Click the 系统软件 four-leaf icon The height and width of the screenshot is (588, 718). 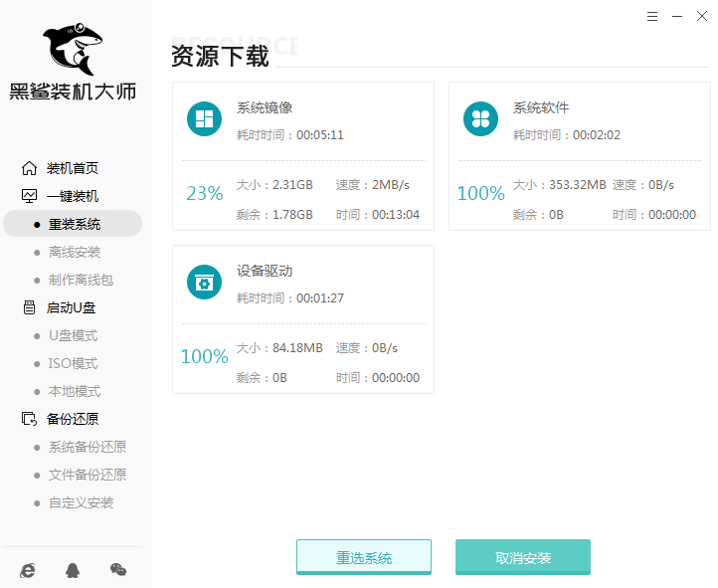(x=480, y=118)
